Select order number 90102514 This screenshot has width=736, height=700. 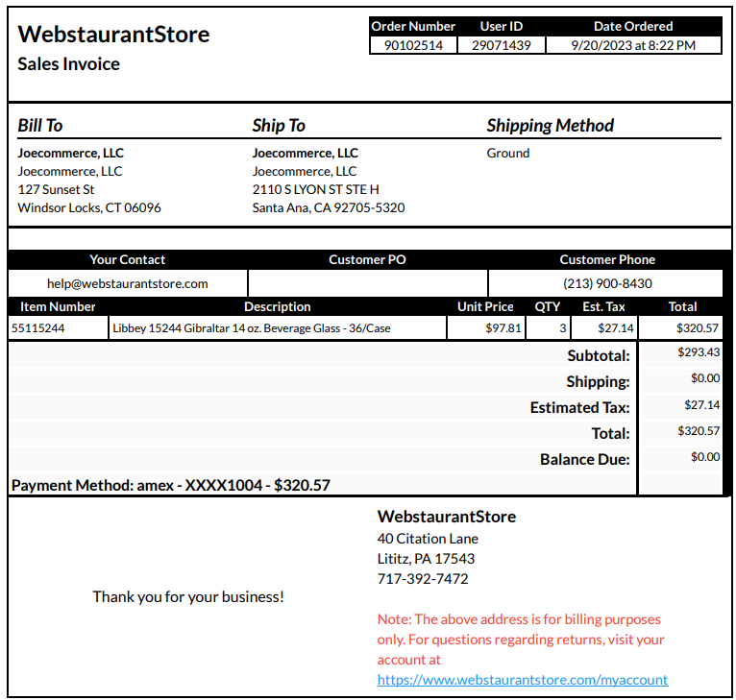[x=413, y=45]
